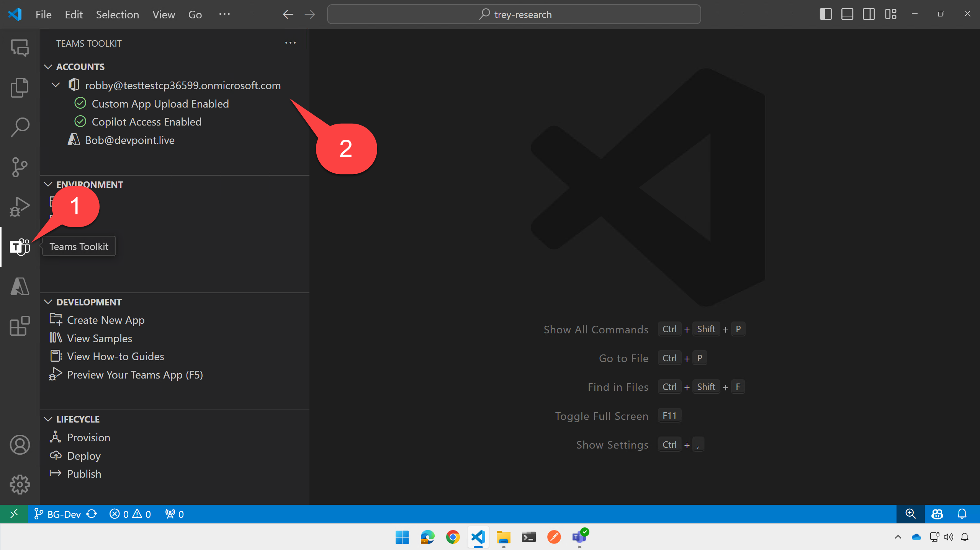Viewport: 980px width, 550px height.
Task: Open the Explorer view
Action: pos(20,87)
